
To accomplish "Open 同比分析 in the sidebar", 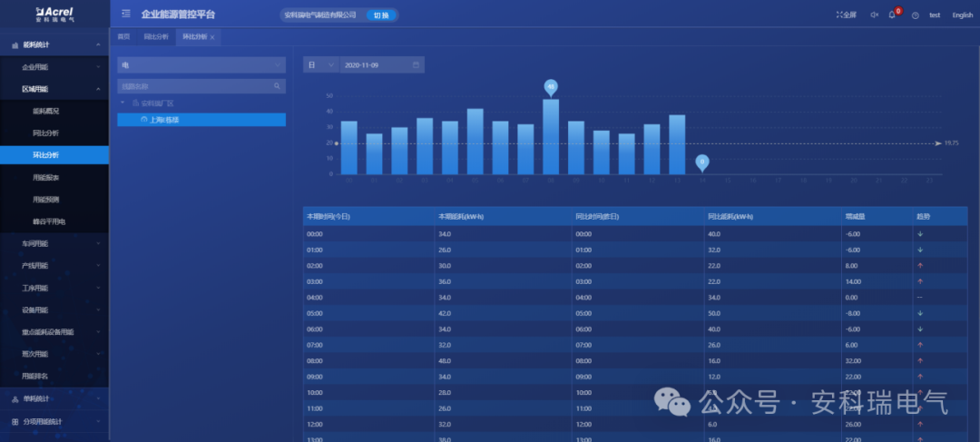I will click(x=45, y=133).
